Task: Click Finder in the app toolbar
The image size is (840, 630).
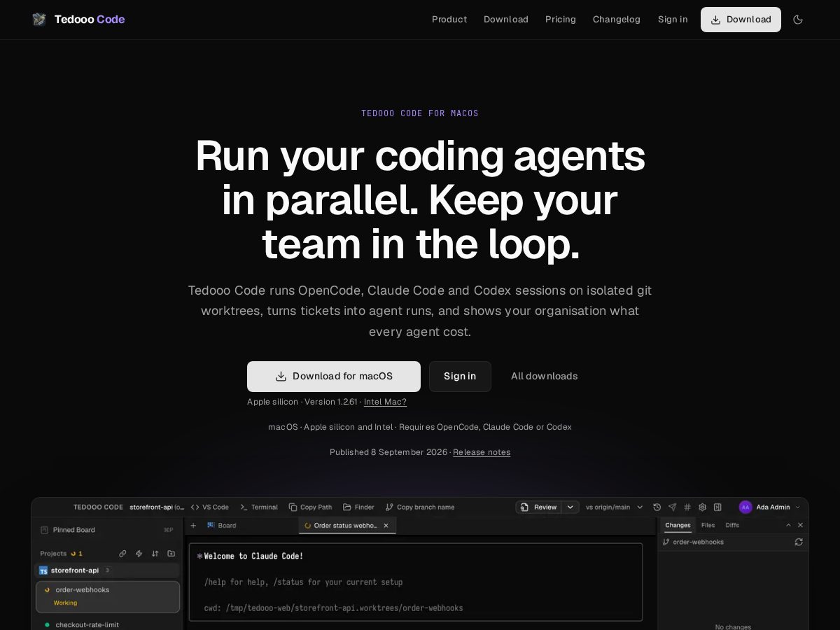Action: click(x=358, y=507)
